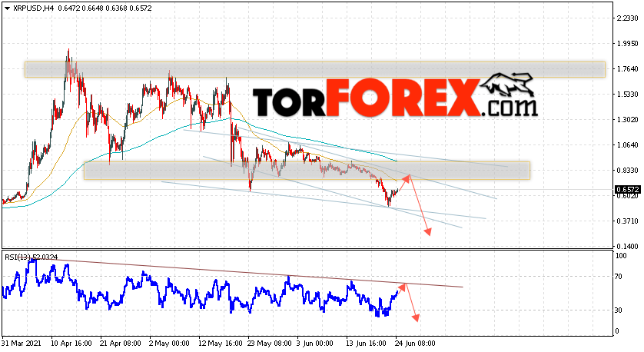The width and height of the screenshot is (644, 352).
Task: Click the RSI scale value 70
Action: 619,277
